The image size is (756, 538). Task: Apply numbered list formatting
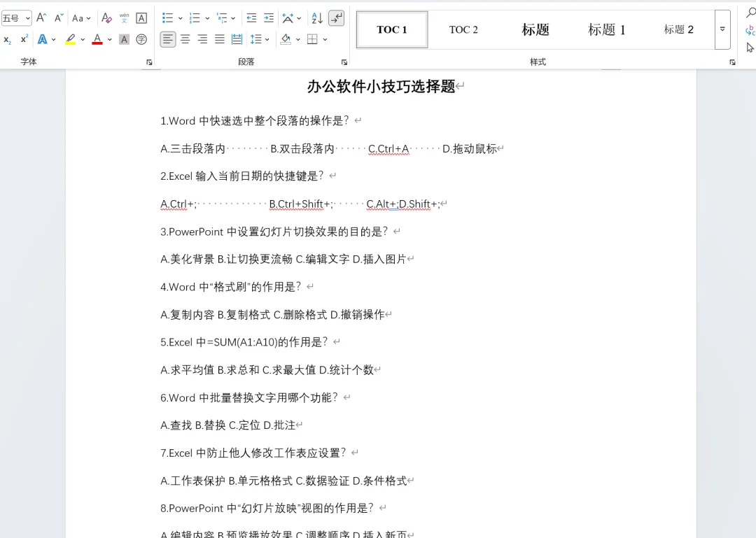tap(195, 18)
